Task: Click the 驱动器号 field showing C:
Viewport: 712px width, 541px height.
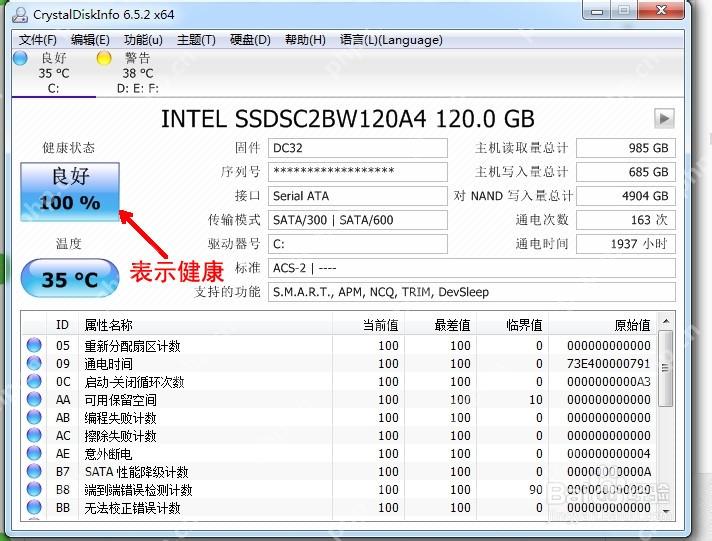Action: click(358, 244)
